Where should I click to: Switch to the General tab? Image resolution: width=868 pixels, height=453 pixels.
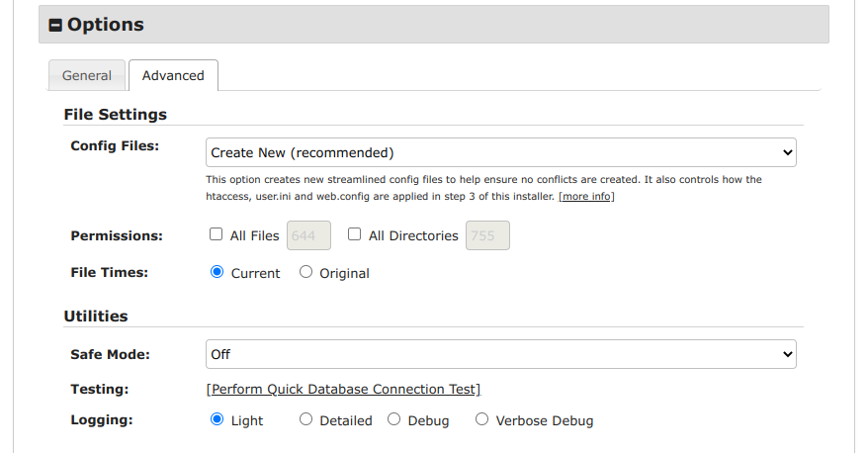87,75
